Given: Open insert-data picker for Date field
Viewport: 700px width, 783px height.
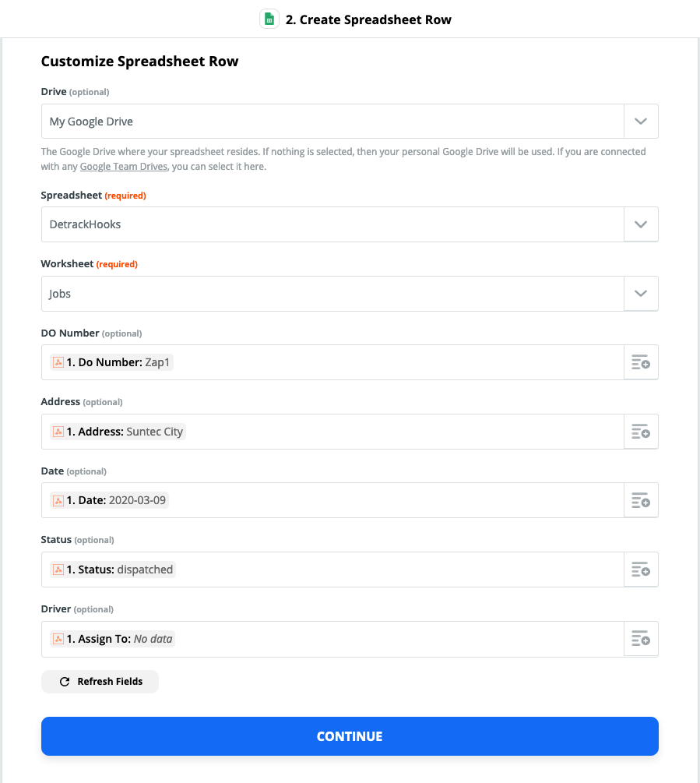Looking at the screenshot, I should pos(641,500).
